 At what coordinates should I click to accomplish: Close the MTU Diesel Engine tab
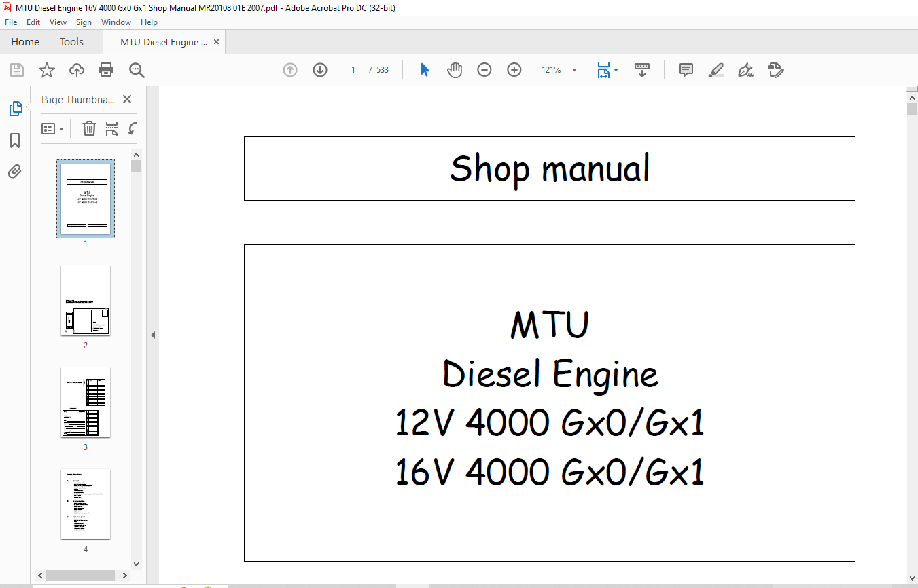click(x=217, y=42)
